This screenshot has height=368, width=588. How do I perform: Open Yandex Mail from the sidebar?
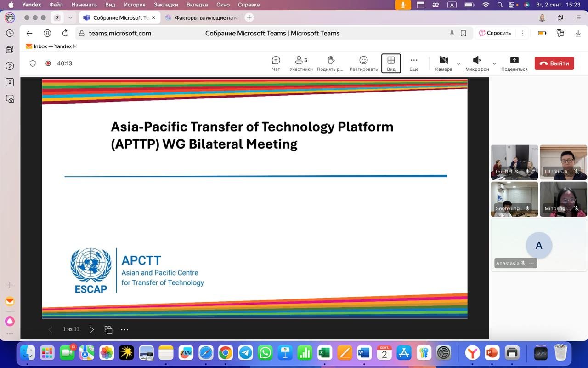10,302
